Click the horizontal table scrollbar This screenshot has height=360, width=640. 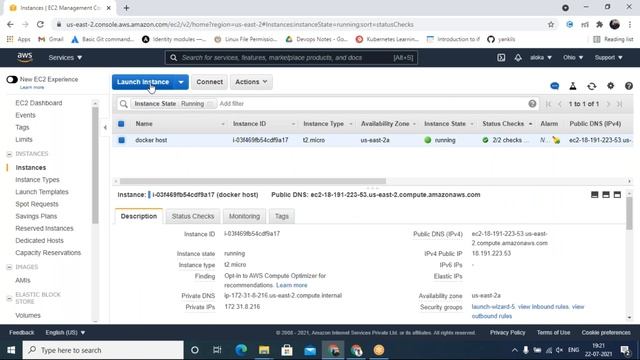point(253,181)
